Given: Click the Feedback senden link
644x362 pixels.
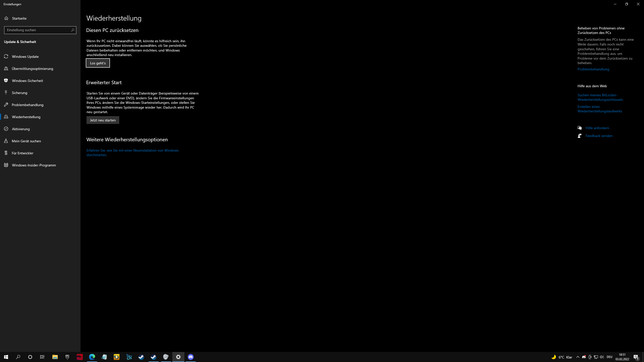Looking at the screenshot, I should (599, 136).
